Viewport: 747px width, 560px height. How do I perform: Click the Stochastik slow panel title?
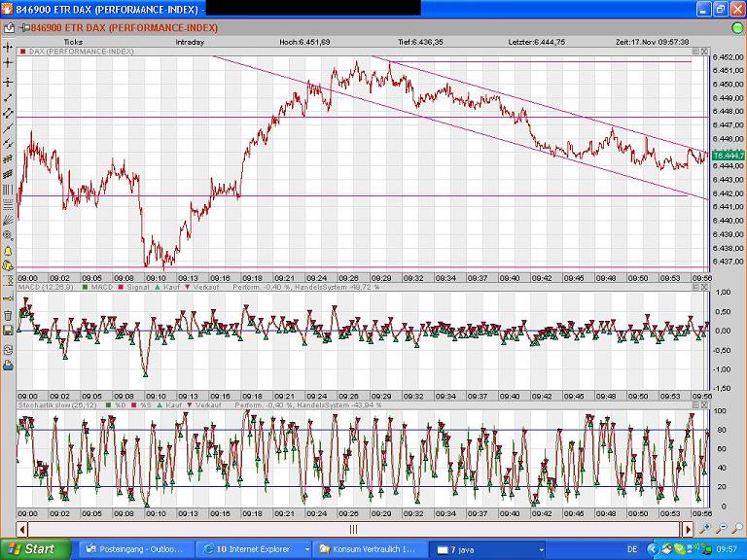tap(57, 404)
